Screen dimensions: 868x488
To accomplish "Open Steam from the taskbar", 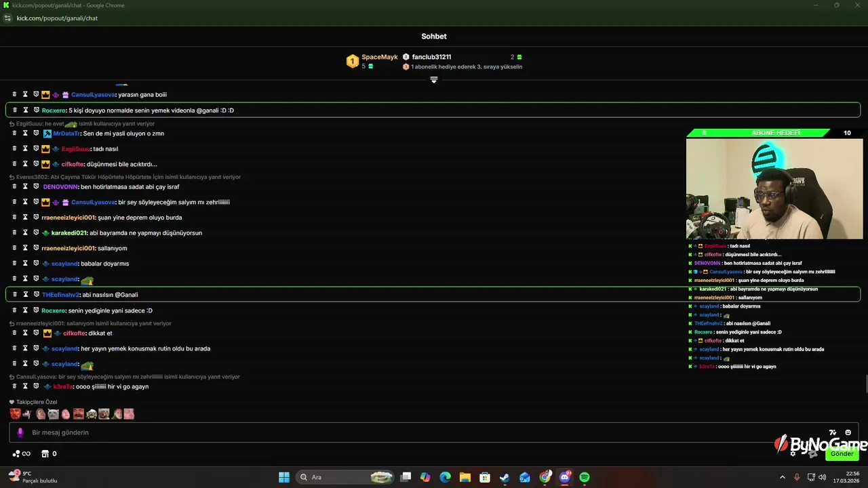I will (x=505, y=477).
